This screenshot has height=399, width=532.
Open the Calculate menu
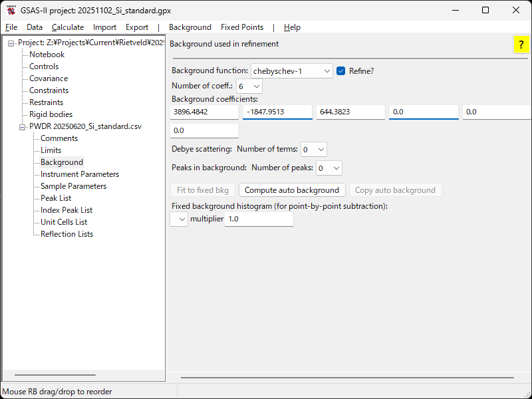point(68,27)
